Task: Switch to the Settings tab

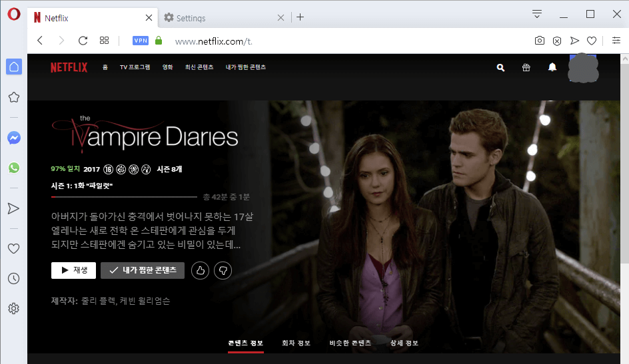Action: pyautogui.click(x=223, y=18)
